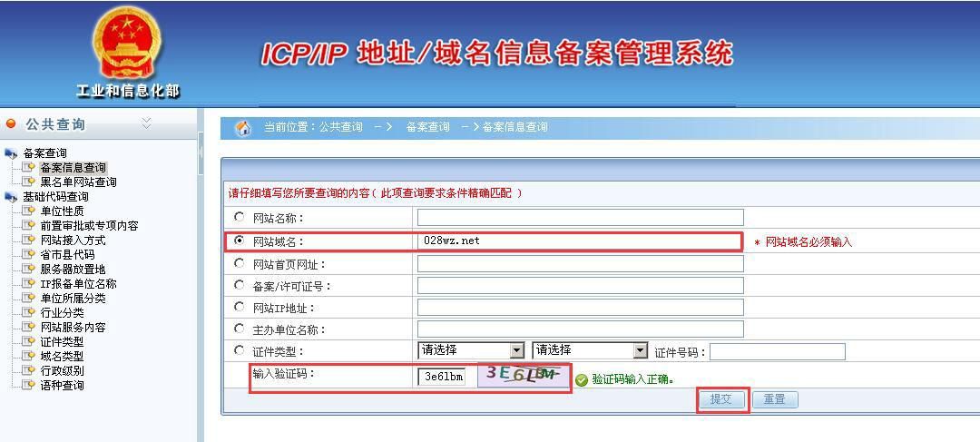980x442 pixels.
Task: Click the page icon next to 单位所属分类
Action: click(29, 299)
